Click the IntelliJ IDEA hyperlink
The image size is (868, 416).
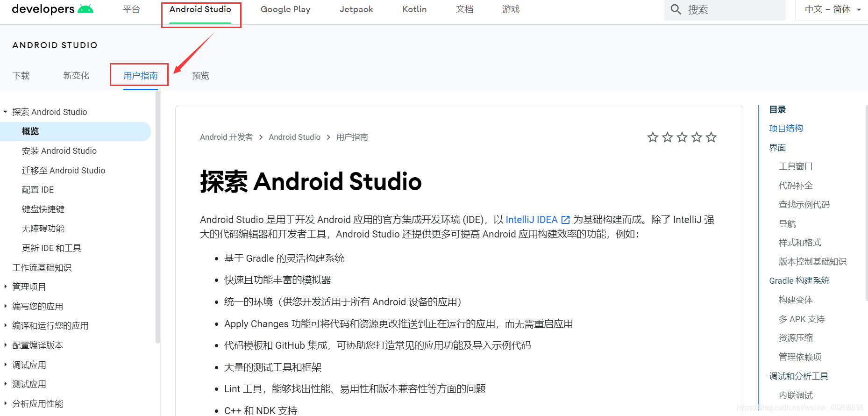[x=532, y=220]
